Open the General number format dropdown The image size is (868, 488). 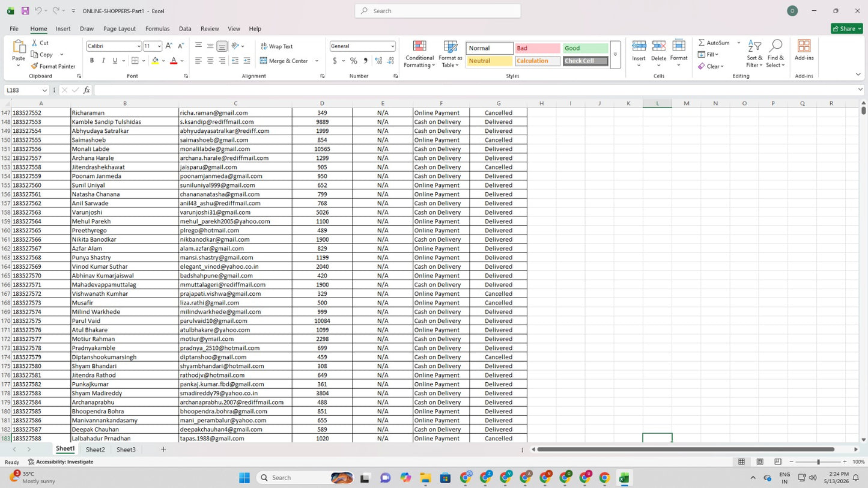click(x=392, y=46)
